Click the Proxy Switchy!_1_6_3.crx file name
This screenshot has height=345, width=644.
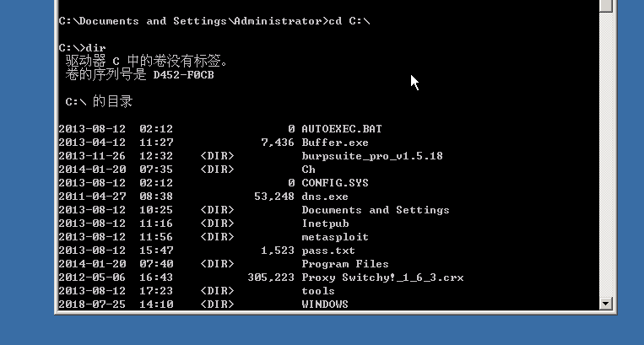(382, 278)
